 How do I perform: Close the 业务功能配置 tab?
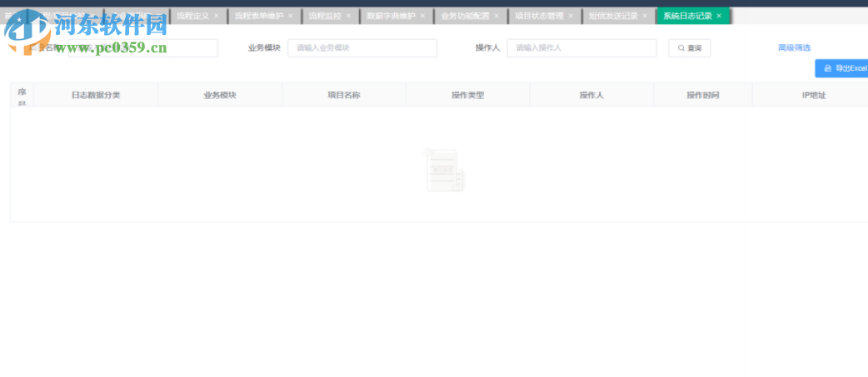click(496, 16)
